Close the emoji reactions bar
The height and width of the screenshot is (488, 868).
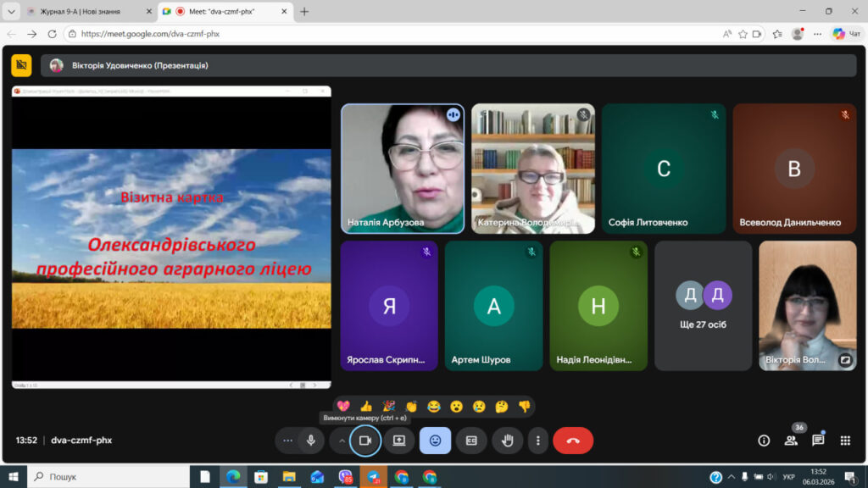(x=435, y=441)
